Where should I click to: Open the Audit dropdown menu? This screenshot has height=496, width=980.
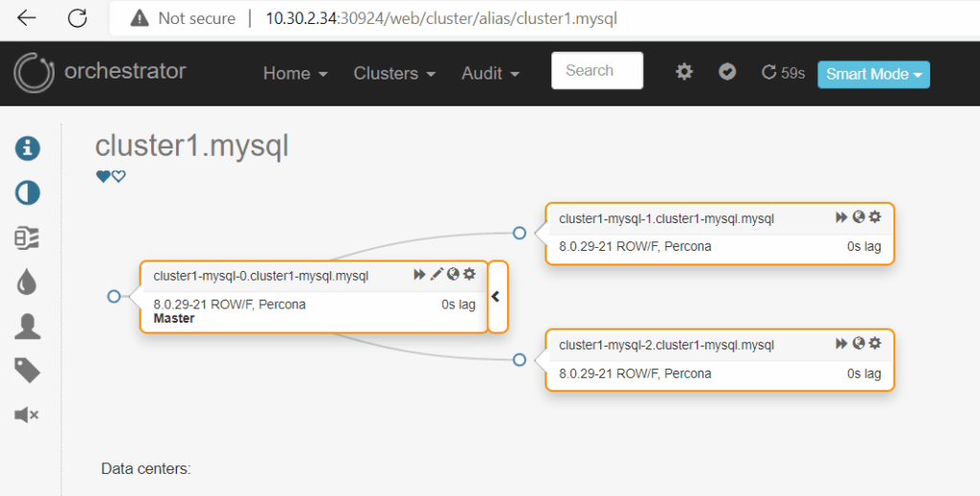pyautogui.click(x=490, y=73)
